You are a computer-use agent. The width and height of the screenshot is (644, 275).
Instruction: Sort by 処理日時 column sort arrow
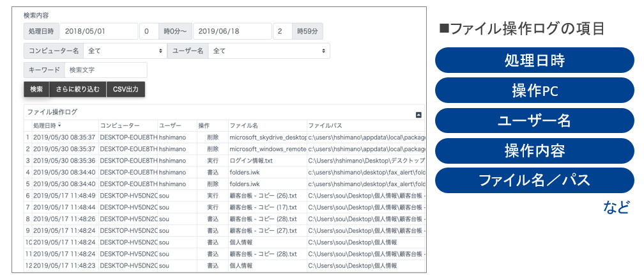pyautogui.click(x=59, y=125)
